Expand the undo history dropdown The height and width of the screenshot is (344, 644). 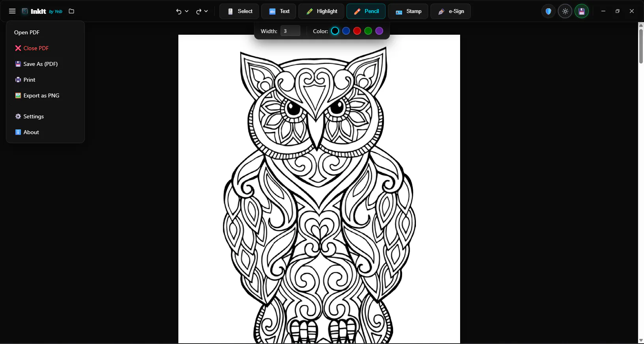tap(187, 11)
